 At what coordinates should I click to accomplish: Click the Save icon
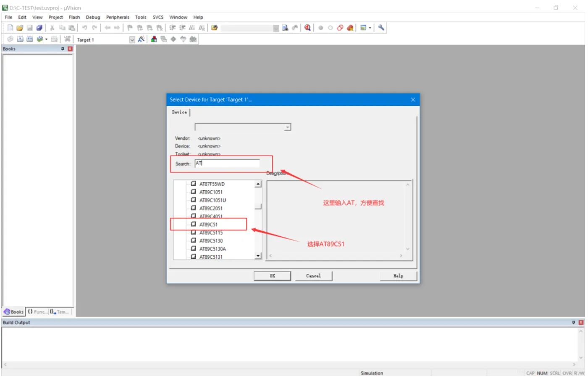[x=29, y=28]
